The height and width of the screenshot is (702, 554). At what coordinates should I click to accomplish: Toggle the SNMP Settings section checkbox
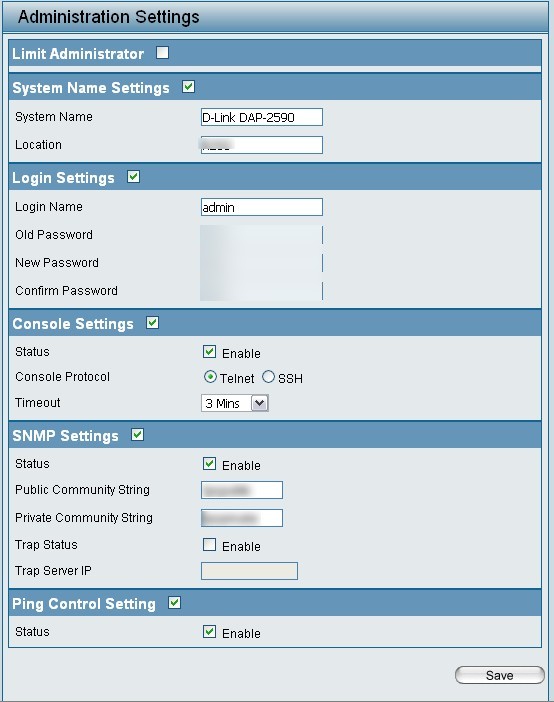[x=137, y=435]
